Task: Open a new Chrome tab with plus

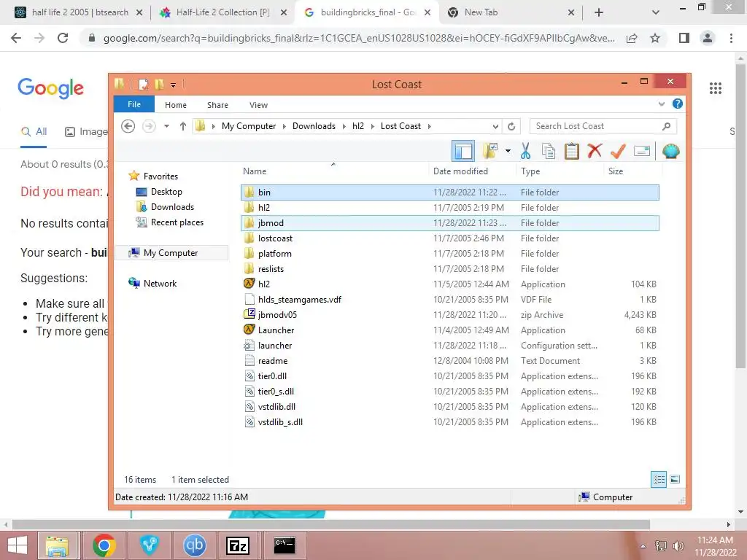Action: (599, 12)
